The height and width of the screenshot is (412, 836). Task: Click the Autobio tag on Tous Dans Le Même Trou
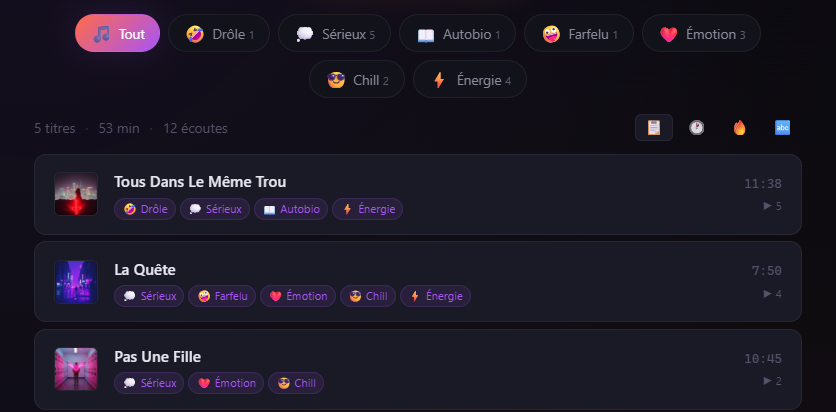(x=291, y=209)
